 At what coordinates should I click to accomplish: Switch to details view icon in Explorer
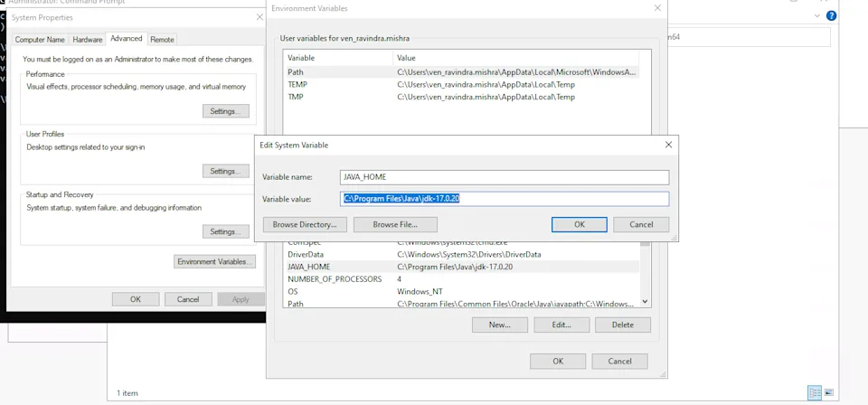click(x=815, y=393)
